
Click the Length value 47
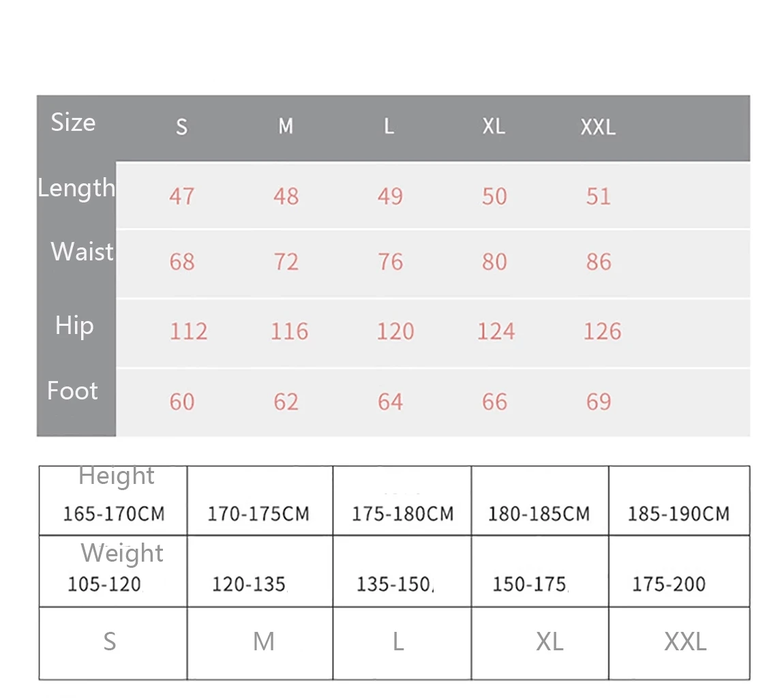click(181, 196)
